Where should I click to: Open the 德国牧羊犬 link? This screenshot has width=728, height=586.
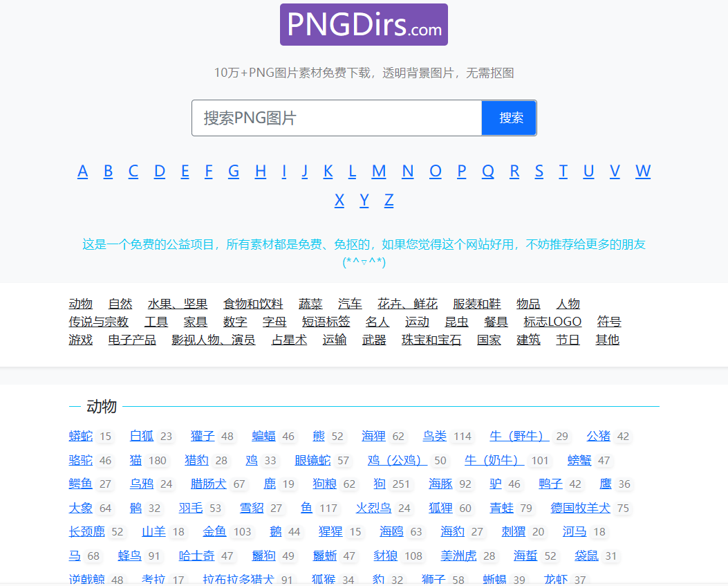point(580,508)
